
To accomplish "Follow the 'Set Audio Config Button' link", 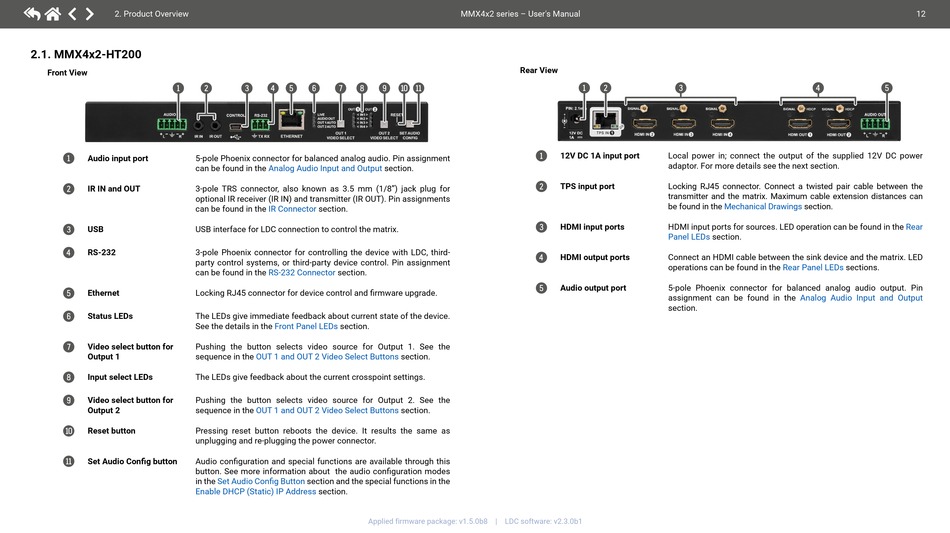I will click(261, 481).
